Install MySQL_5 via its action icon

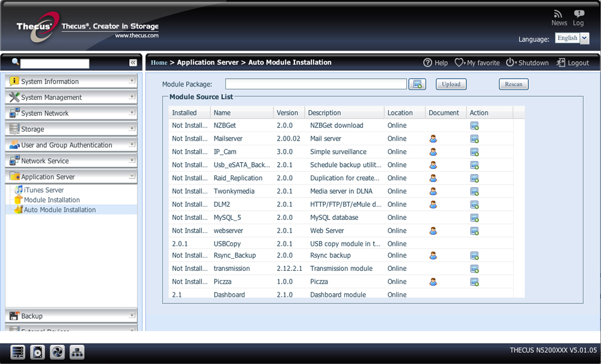[x=475, y=217]
